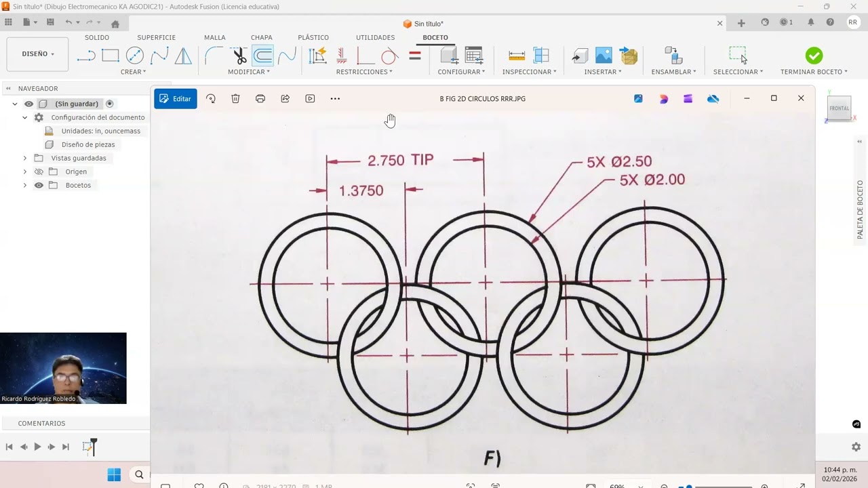This screenshot has height=488, width=868.
Task: Activate the (Sin guardar) component radio button
Action: 110,104
